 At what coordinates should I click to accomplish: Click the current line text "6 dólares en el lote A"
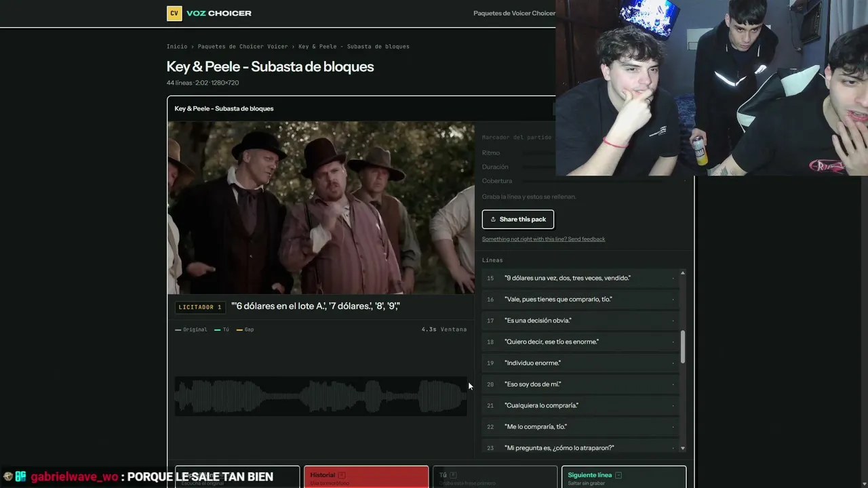(316, 306)
